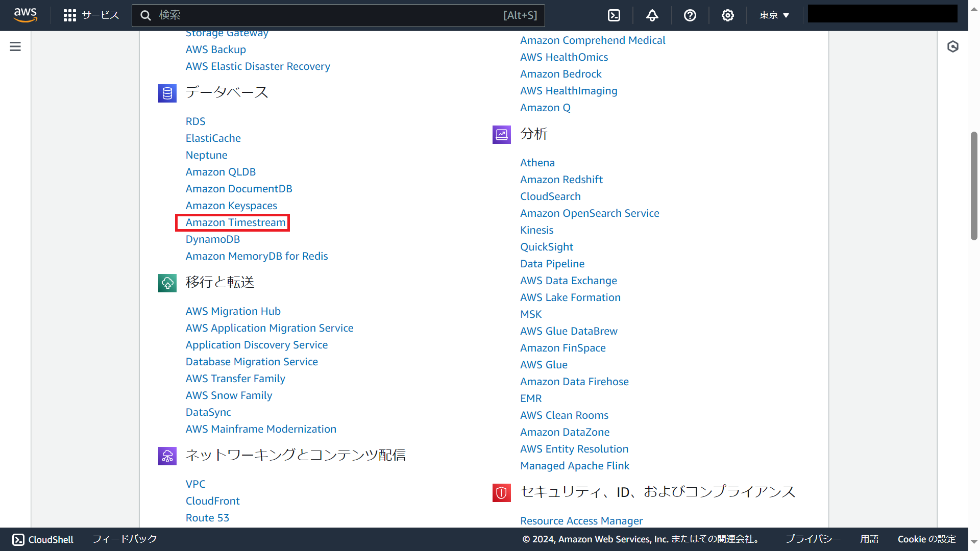The width and height of the screenshot is (980, 551).
Task: Select the サービス menu
Action: pyautogui.click(x=100, y=15)
